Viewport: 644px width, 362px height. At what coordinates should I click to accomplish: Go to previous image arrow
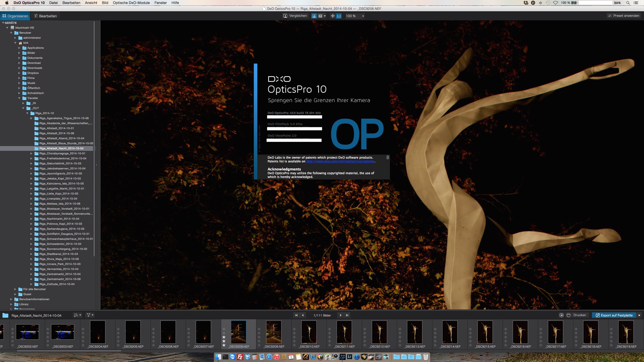tap(303, 315)
